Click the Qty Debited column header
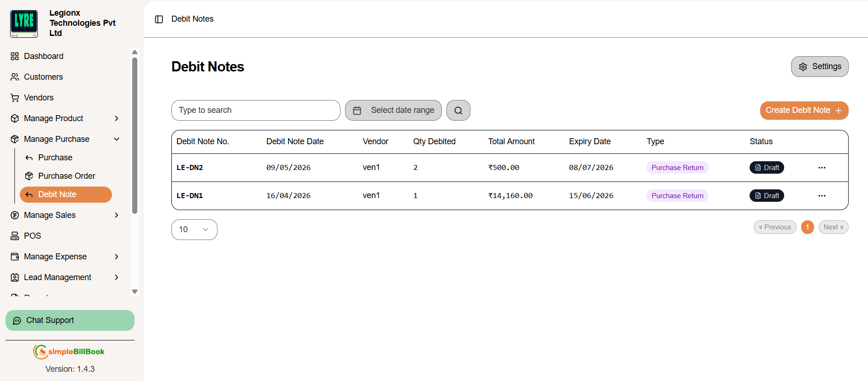Viewport: 868px width, 381px height. (434, 141)
